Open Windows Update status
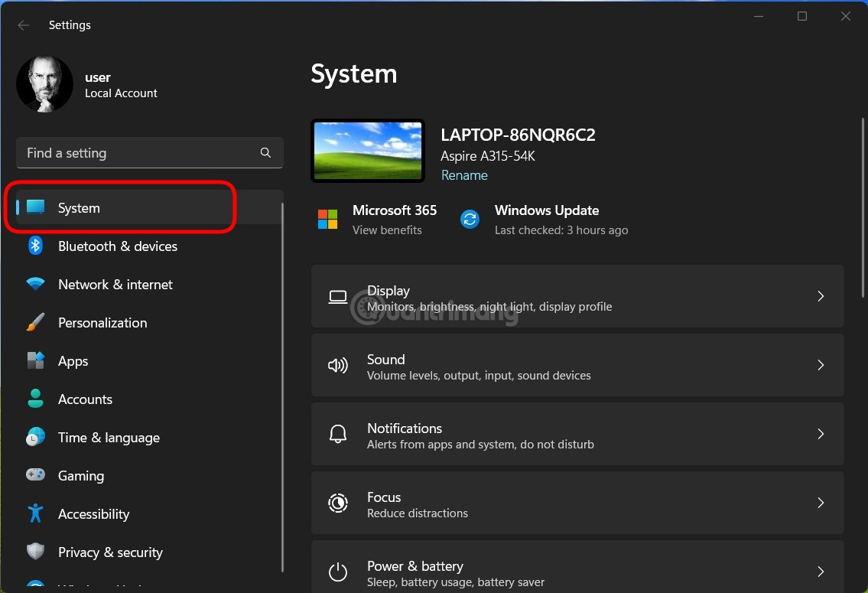Screen dimensions: 868x593 point(546,220)
